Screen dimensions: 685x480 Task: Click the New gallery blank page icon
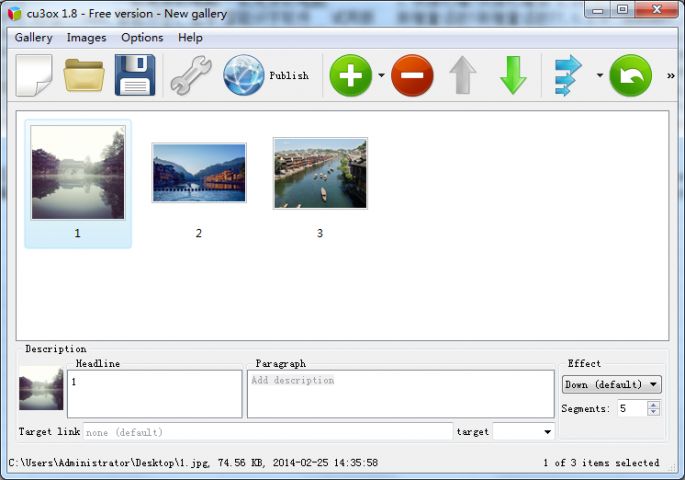click(34, 76)
